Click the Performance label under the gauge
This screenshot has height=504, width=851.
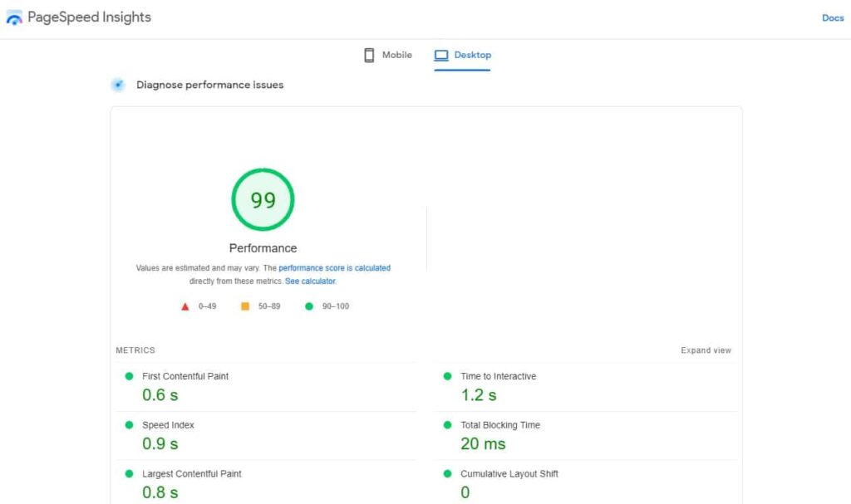pos(263,248)
